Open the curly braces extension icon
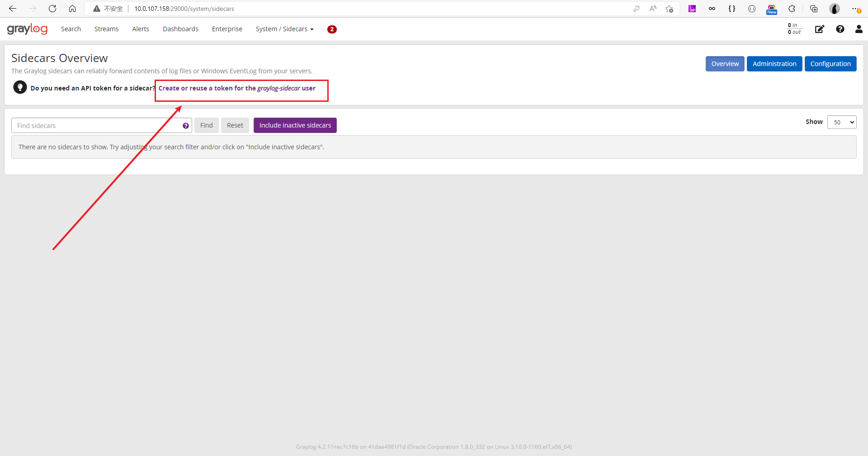The width and height of the screenshot is (868, 456). 732,9
